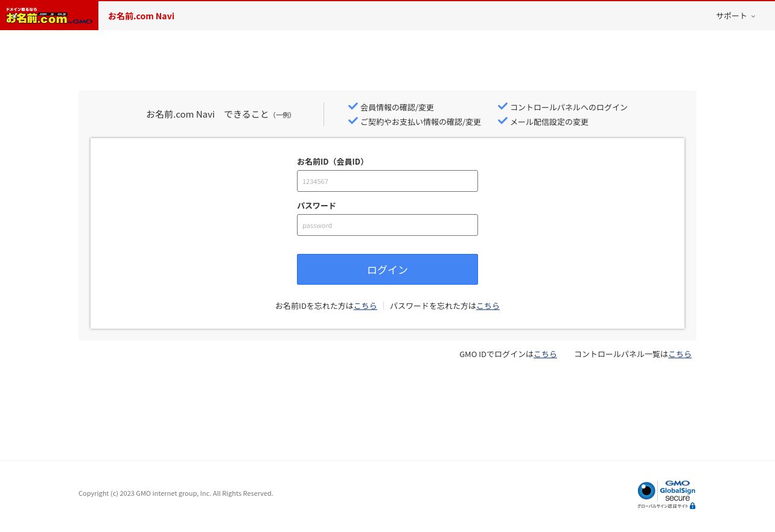This screenshot has height=532, width=775.
Task: Click the 会員情報の確認/変更 text
Action: (397, 107)
